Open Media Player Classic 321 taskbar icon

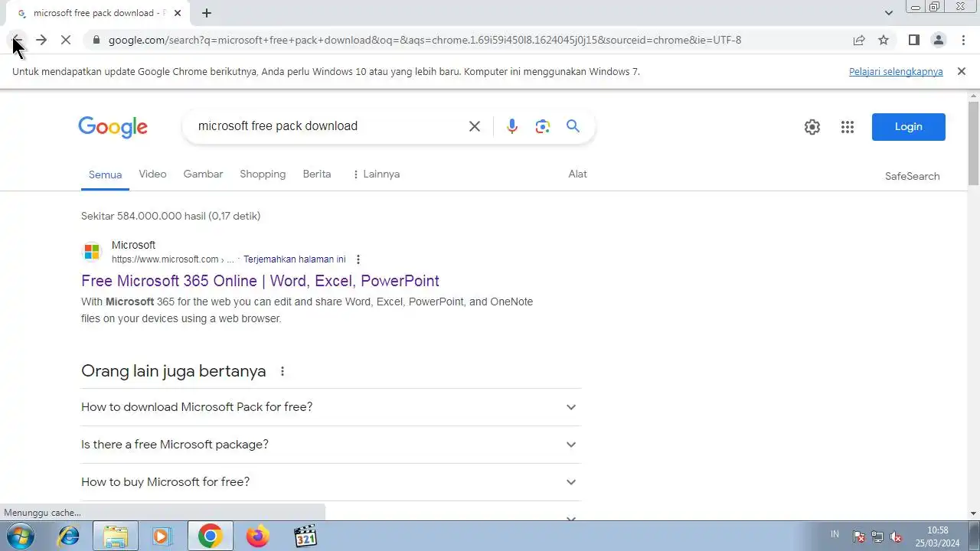(305, 536)
